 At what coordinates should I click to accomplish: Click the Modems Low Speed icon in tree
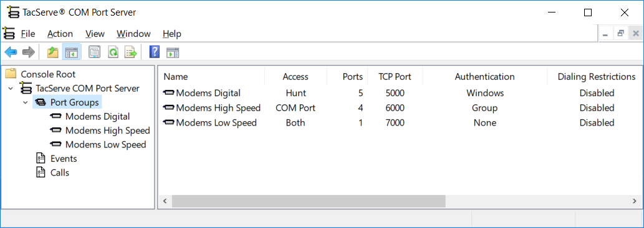pyautogui.click(x=56, y=144)
